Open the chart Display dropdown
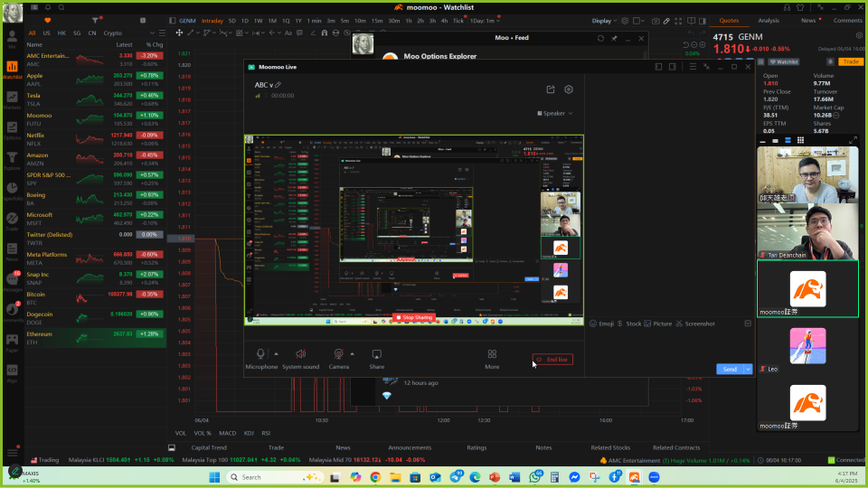The width and height of the screenshot is (868, 488). coord(604,21)
